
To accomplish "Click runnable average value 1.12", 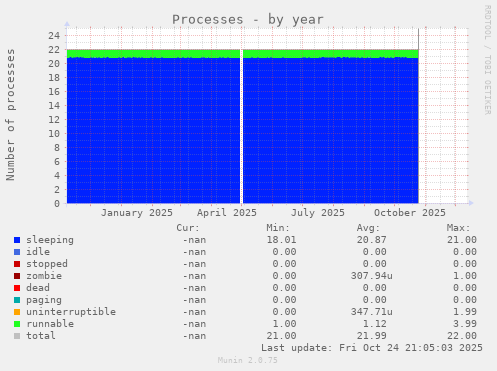I will coord(375,324).
